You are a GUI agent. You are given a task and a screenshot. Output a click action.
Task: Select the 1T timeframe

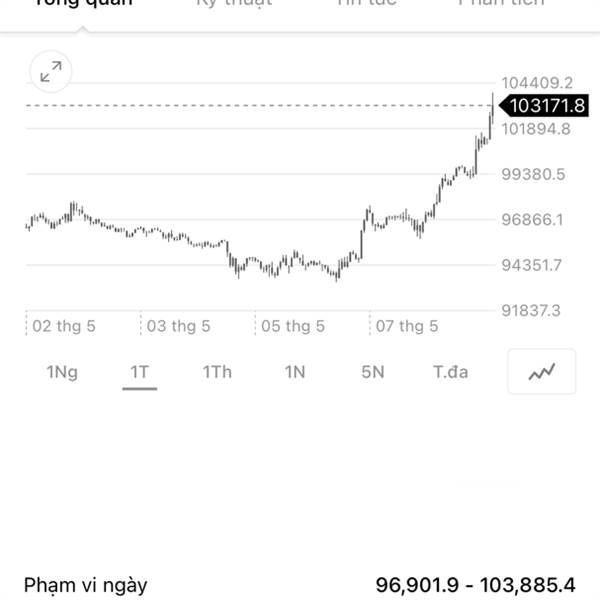point(140,372)
